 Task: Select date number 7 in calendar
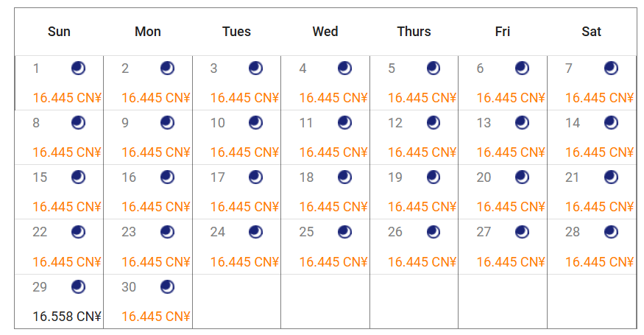(569, 68)
